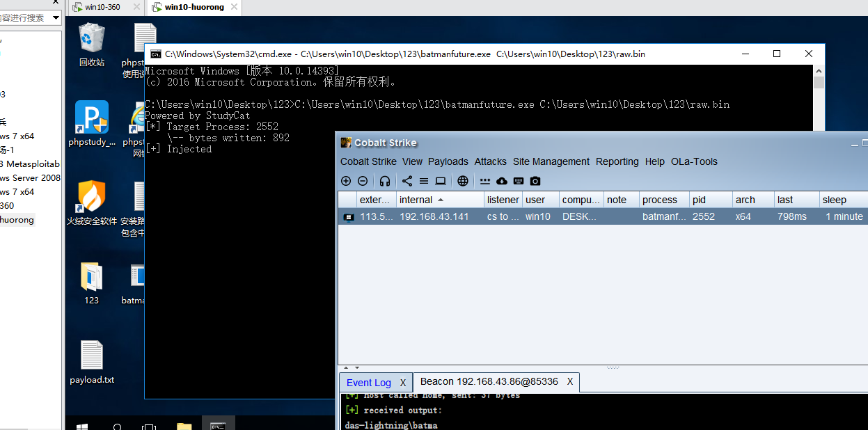
Task: Open Screenshots via the camera icon
Action: coord(535,181)
